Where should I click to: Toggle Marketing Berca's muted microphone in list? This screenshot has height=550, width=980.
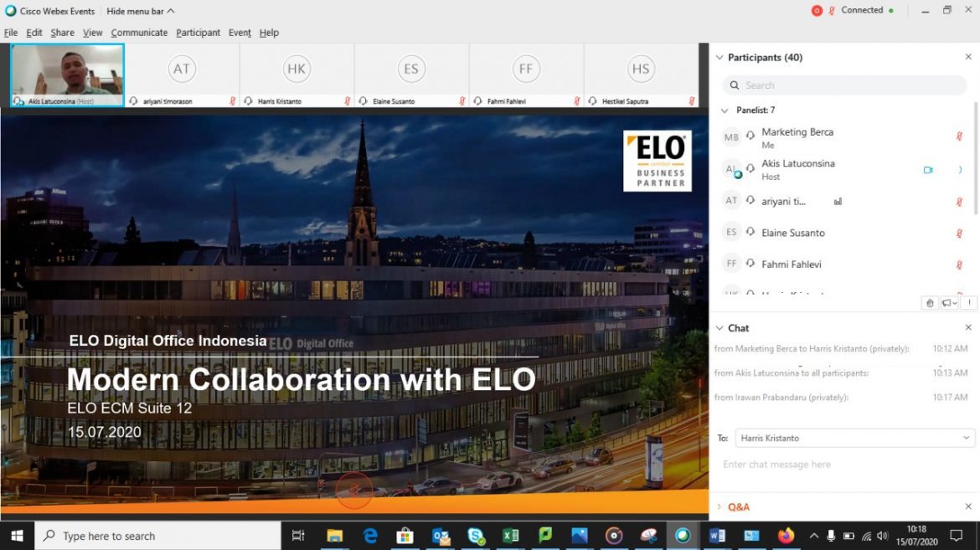pos(959,136)
